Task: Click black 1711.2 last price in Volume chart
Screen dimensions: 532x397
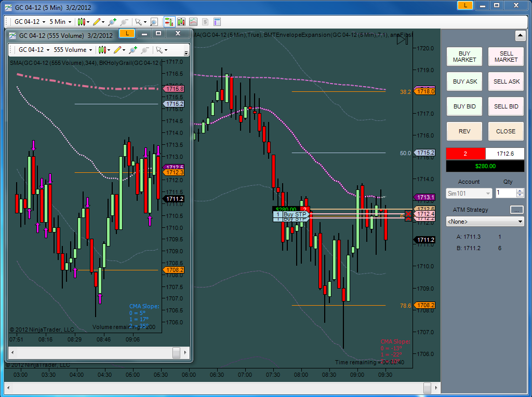Action: tap(174, 199)
